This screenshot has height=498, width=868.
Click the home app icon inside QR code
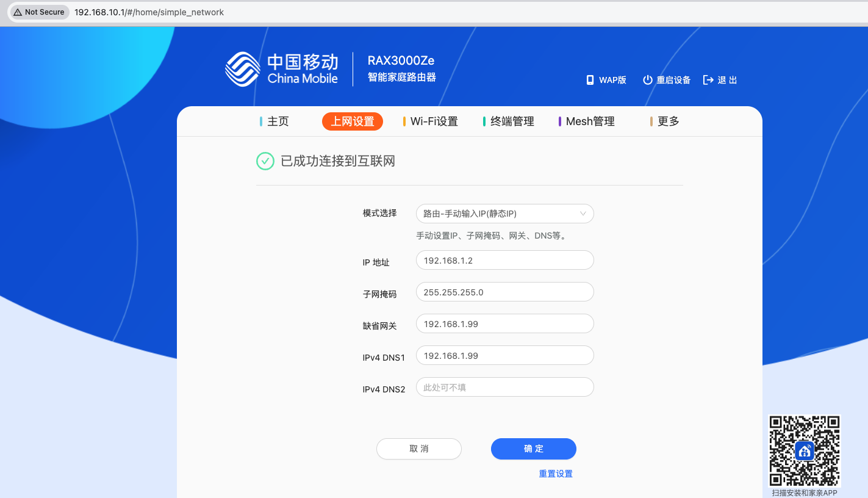pos(804,450)
